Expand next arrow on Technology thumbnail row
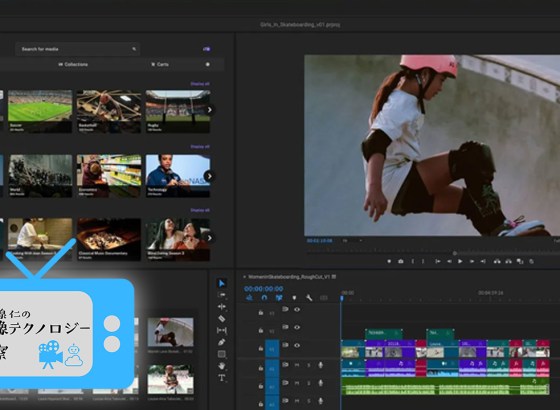Image resolution: width=560 pixels, height=410 pixels. (210, 176)
